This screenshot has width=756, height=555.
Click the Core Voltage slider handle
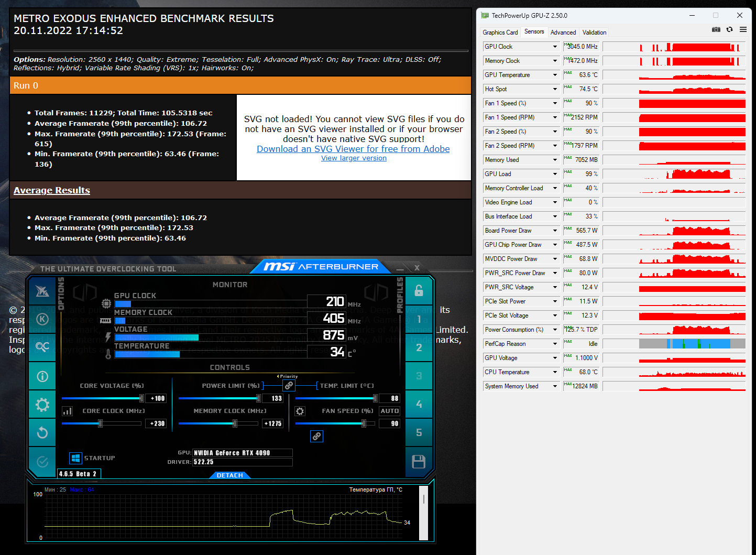click(x=141, y=398)
